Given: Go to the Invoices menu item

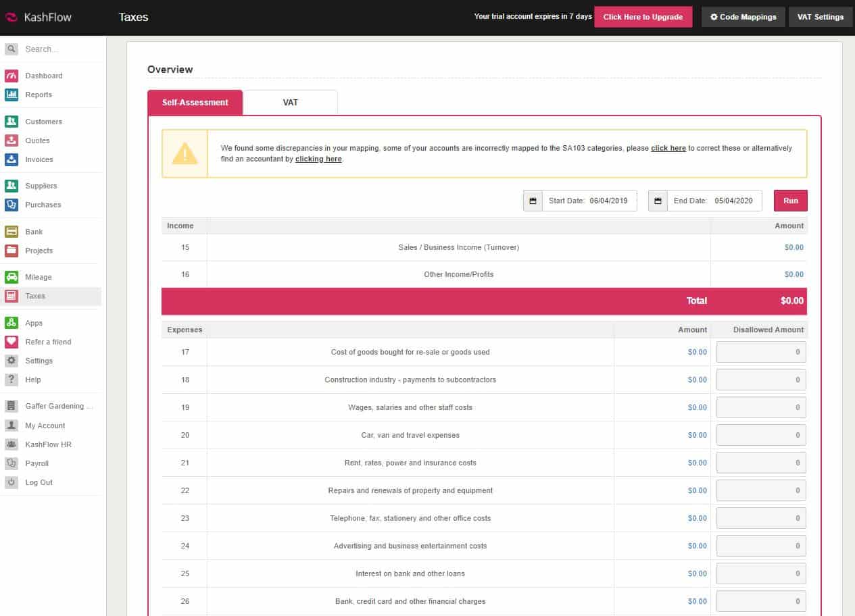Looking at the screenshot, I should point(39,159).
